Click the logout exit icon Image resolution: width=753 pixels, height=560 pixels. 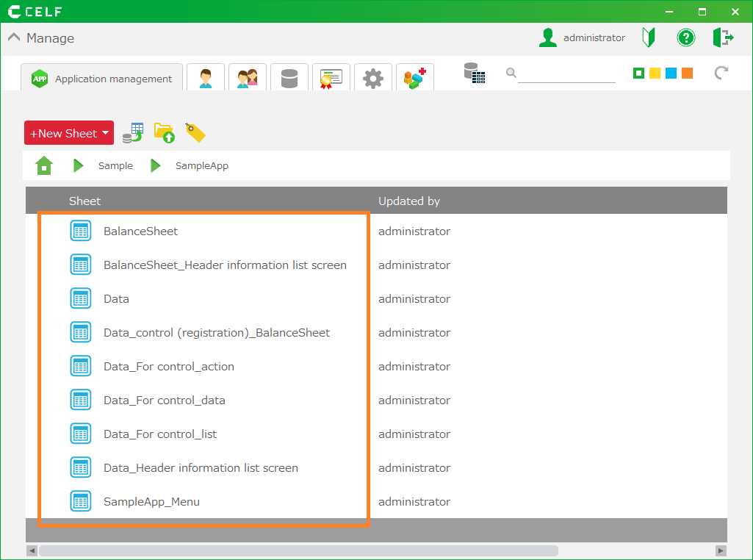point(723,37)
